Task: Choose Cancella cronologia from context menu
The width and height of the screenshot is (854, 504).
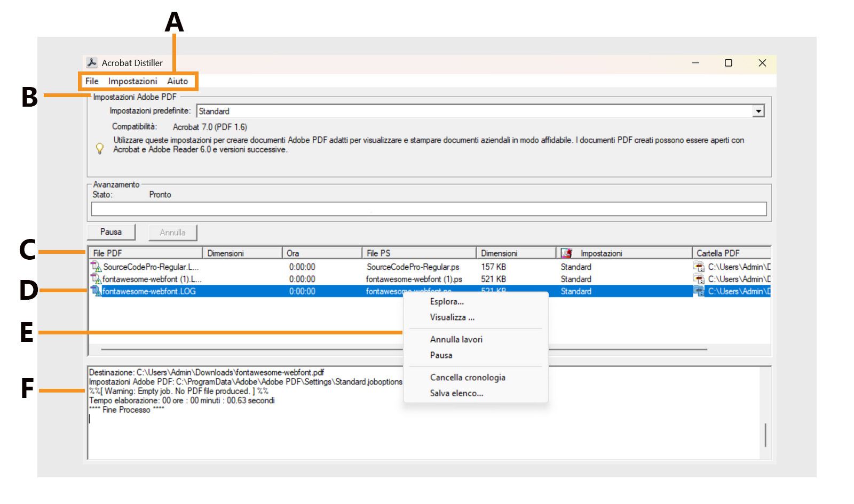Action: click(x=468, y=378)
